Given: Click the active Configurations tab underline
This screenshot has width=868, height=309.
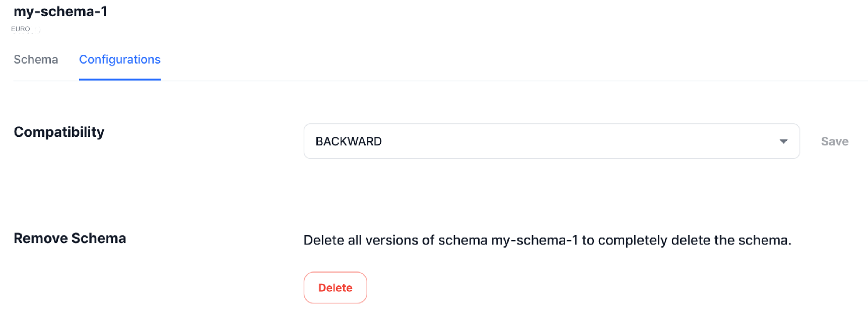Looking at the screenshot, I should click(x=119, y=79).
